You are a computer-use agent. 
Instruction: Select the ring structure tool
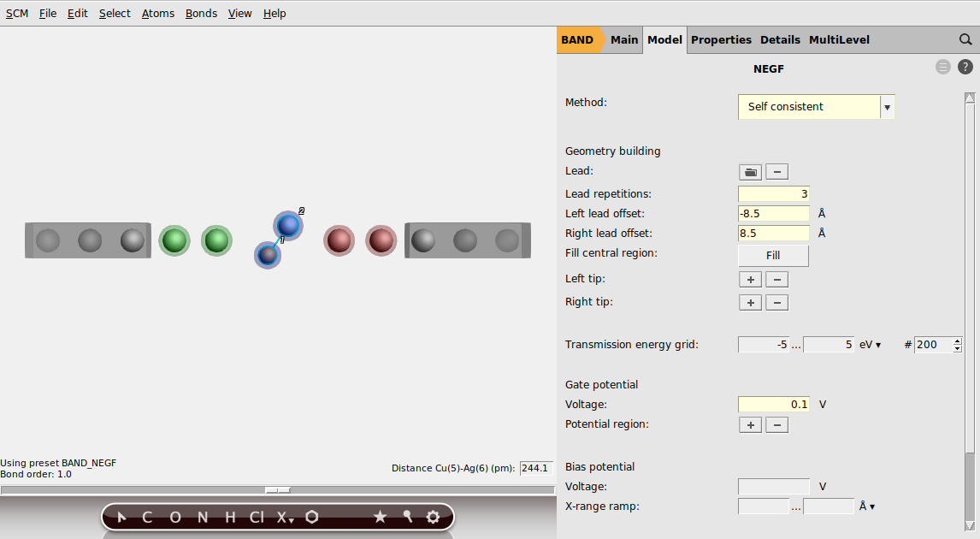pos(312,517)
